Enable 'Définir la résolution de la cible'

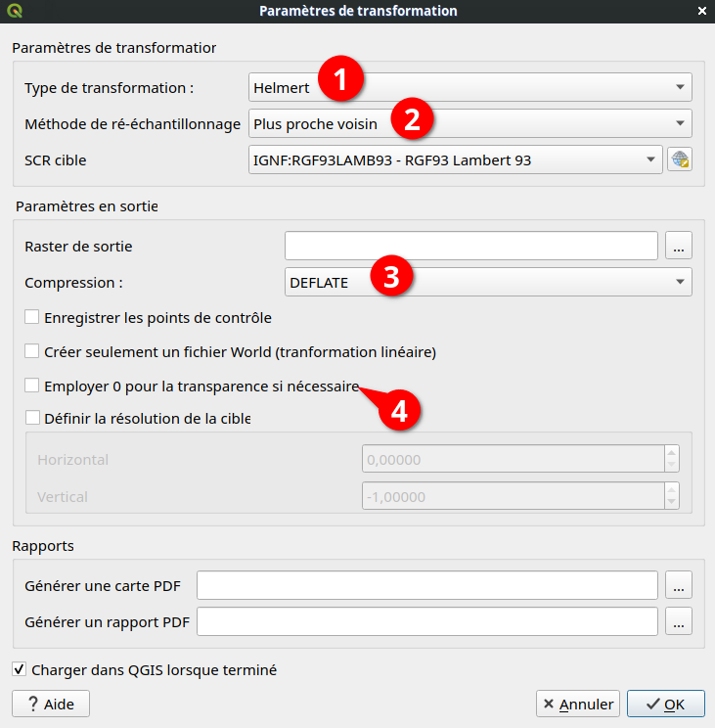point(32,419)
